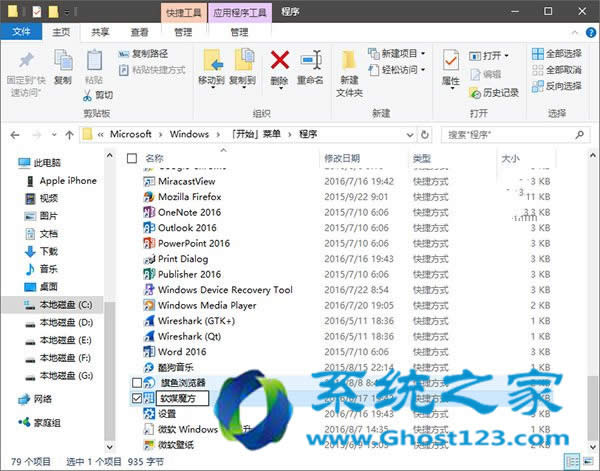Screen dimensions: 600x471
Task: Select the Mozilla Firefox shortcut icon
Action: pyautogui.click(x=149, y=197)
